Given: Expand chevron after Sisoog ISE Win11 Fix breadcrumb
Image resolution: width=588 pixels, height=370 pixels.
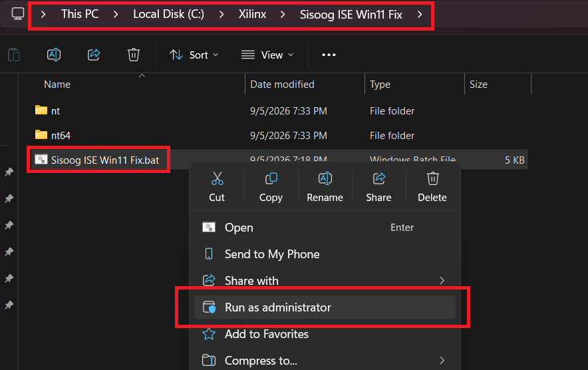Looking at the screenshot, I should coord(420,15).
